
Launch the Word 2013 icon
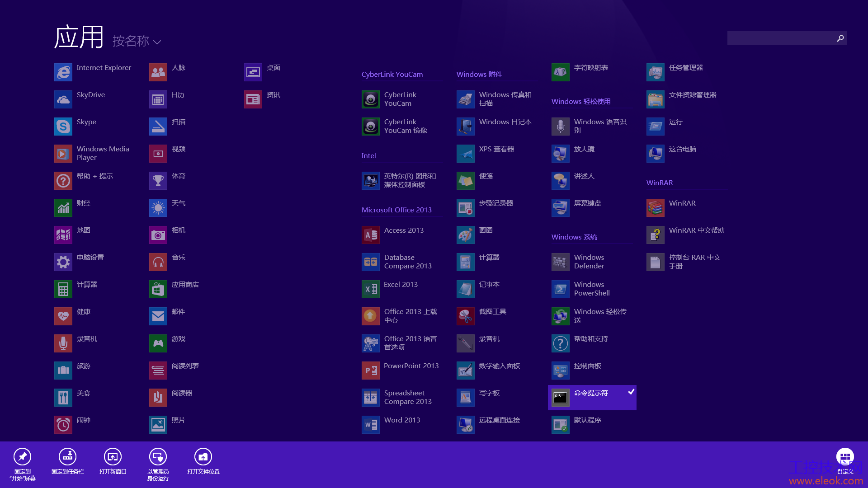[371, 425]
